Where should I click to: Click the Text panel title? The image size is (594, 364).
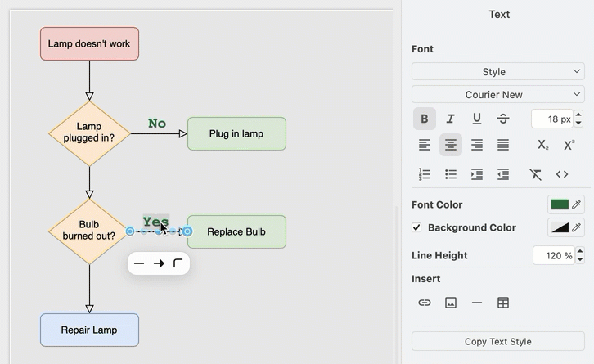(x=499, y=15)
